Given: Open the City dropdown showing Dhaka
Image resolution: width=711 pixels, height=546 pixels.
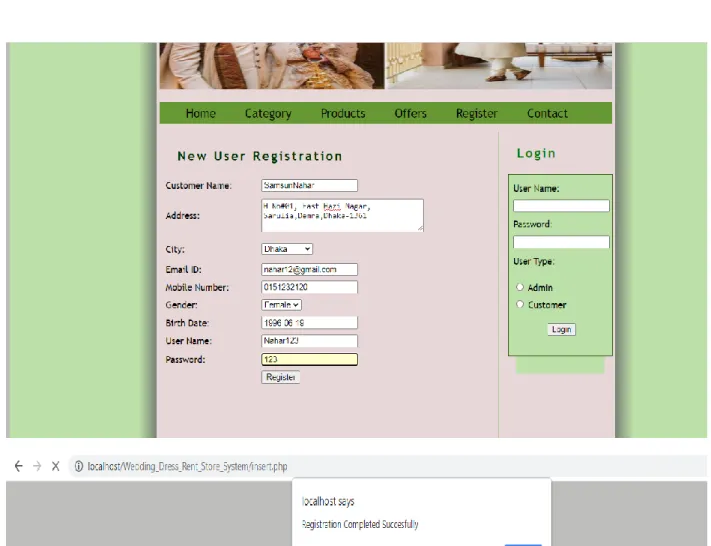Looking at the screenshot, I should [x=287, y=249].
